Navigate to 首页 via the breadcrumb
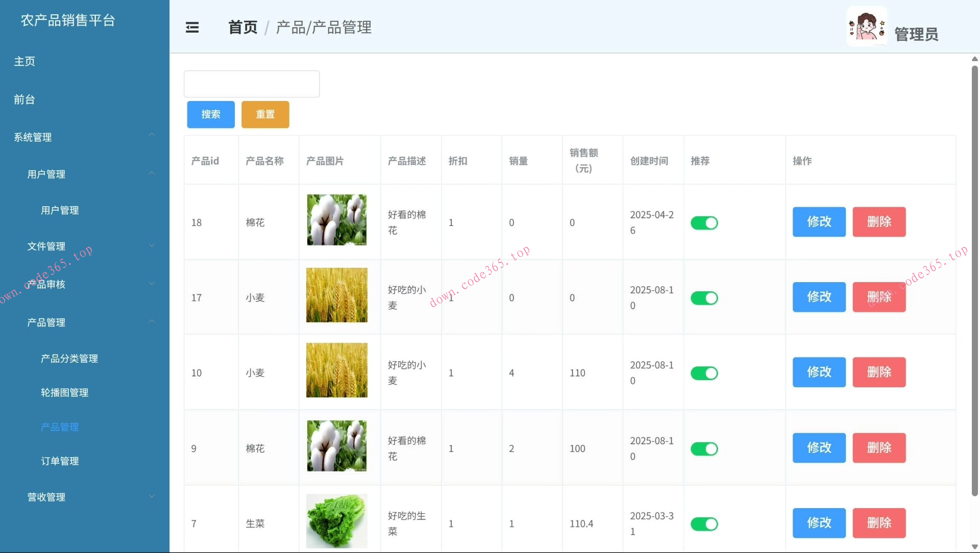This screenshot has height=553, width=980. pos(242,28)
